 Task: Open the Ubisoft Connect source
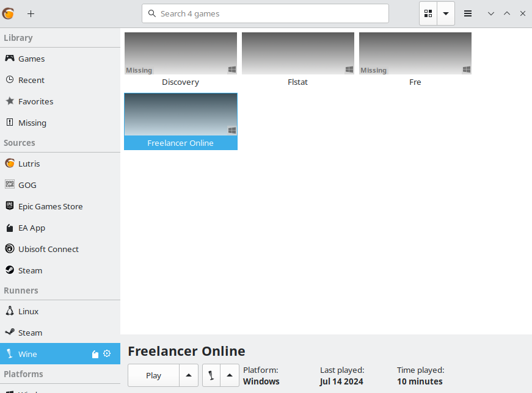(60, 249)
